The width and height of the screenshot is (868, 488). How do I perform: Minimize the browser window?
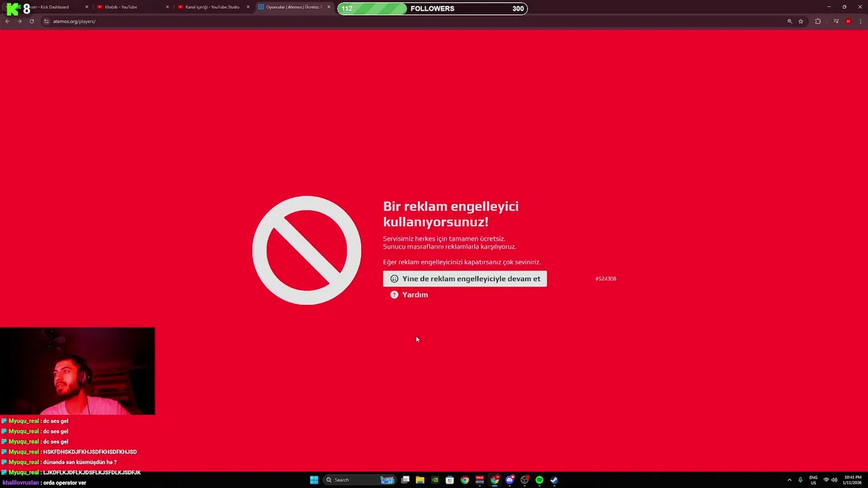point(829,7)
